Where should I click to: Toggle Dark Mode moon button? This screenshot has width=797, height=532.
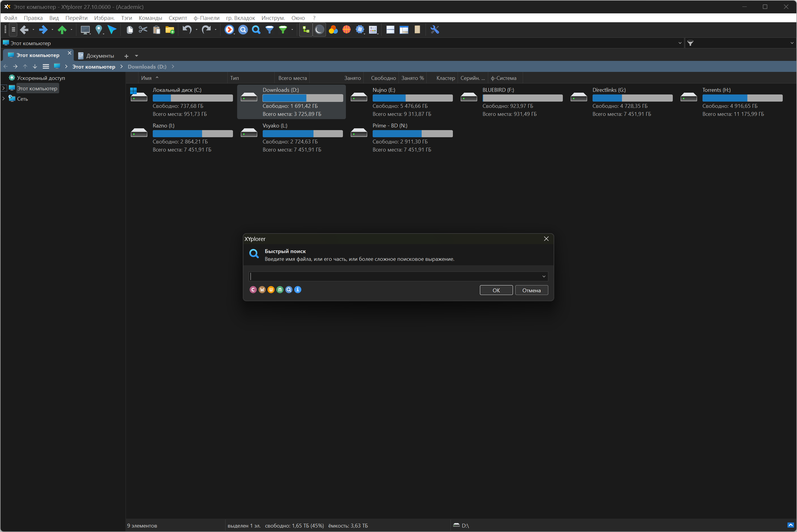click(319, 30)
